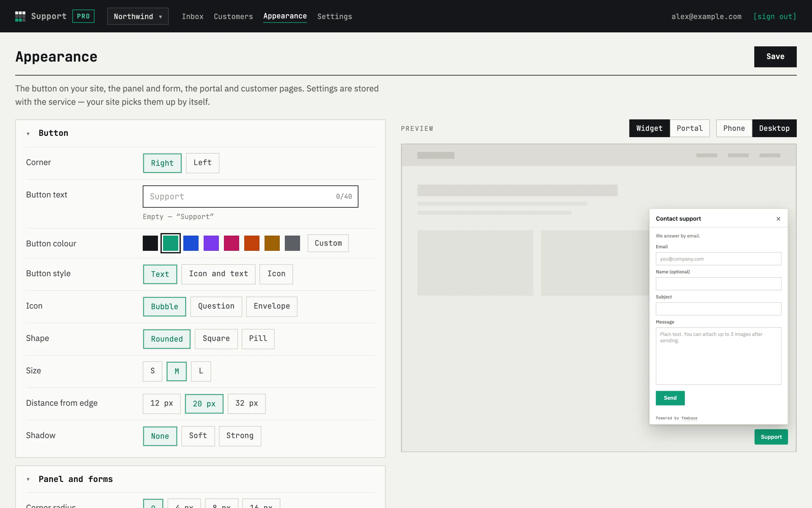Save the appearance settings
The width and height of the screenshot is (812, 508).
point(775,57)
